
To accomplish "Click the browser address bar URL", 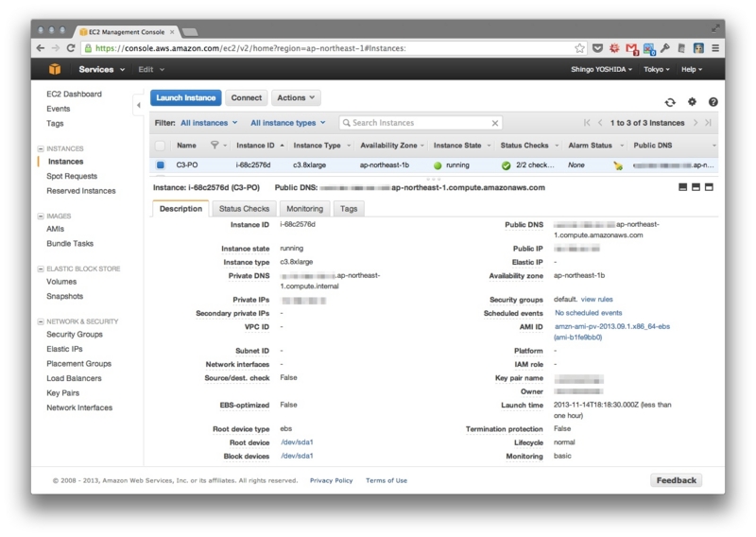I will click(250, 48).
